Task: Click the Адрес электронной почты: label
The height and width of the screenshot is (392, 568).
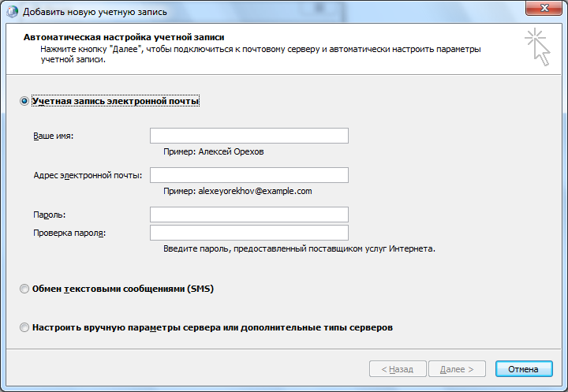Action: click(x=88, y=175)
